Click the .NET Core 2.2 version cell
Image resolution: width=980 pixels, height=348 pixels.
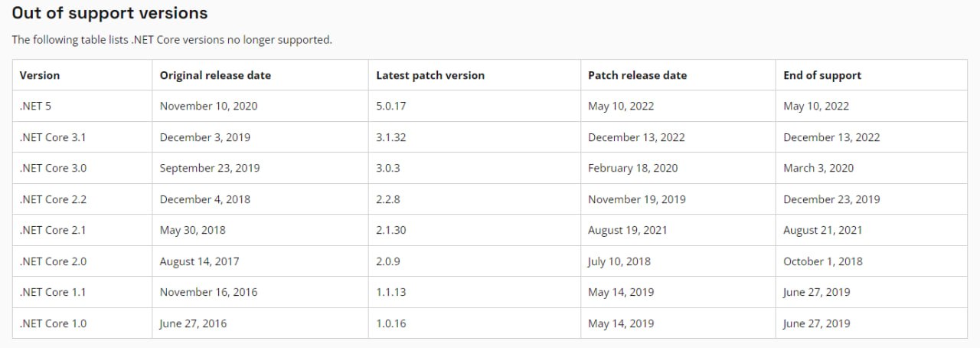[x=82, y=199]
